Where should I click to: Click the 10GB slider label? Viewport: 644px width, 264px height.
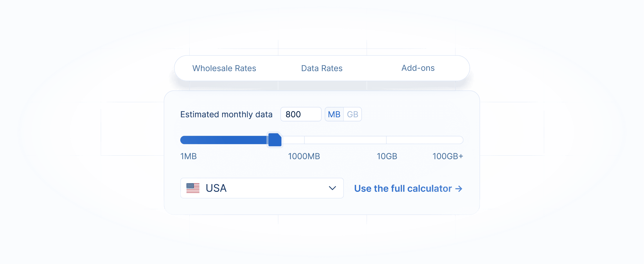(x=387, y=156)
